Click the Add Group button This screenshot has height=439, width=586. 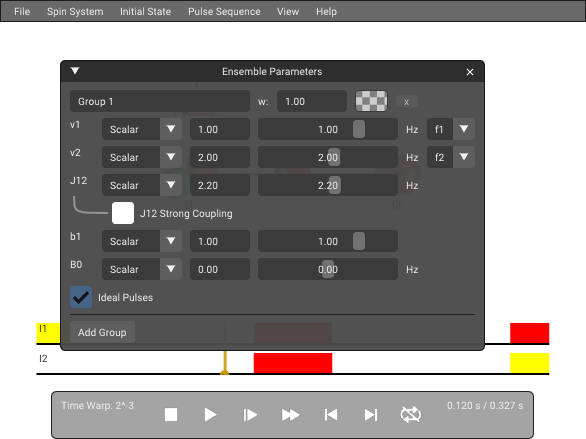[102, 332]
